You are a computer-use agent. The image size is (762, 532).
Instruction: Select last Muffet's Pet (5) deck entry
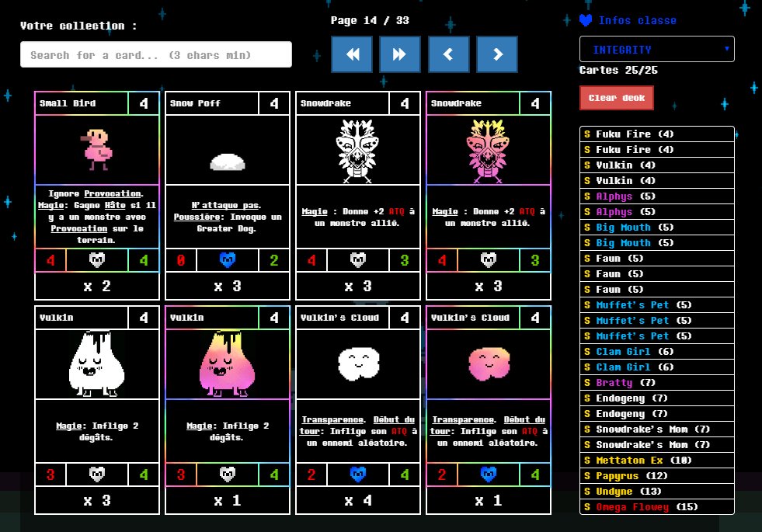coord(656,336)
